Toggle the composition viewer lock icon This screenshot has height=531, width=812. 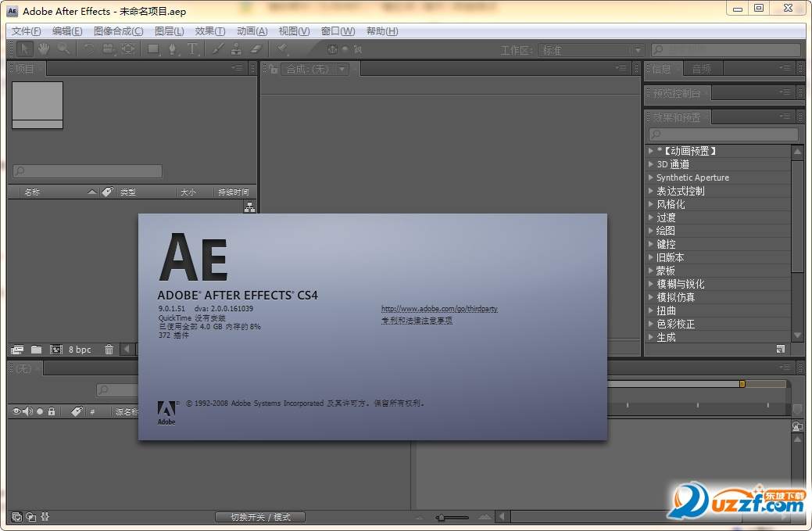273,68
